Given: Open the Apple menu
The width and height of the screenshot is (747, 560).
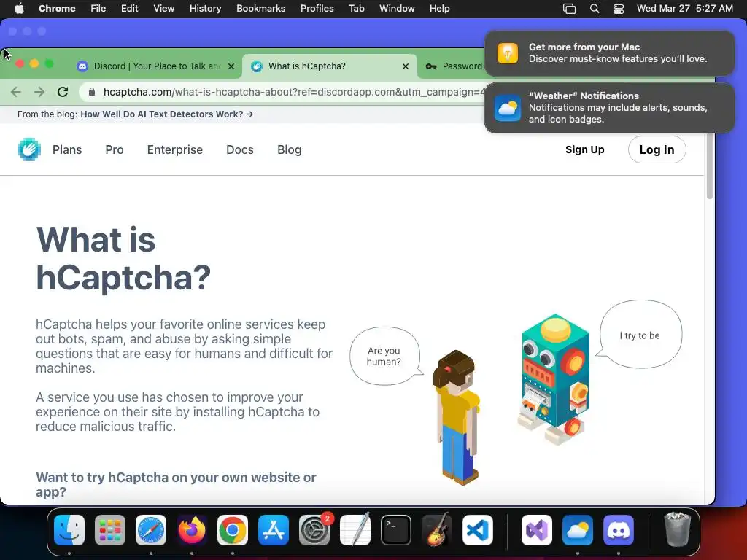Looking at the screenshot, I should (19, 9).
